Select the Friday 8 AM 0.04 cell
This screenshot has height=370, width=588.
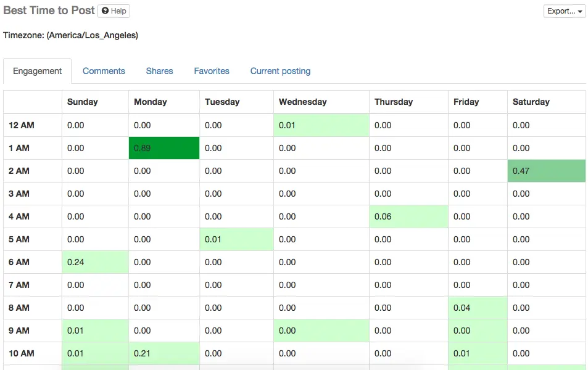point(478,308)
